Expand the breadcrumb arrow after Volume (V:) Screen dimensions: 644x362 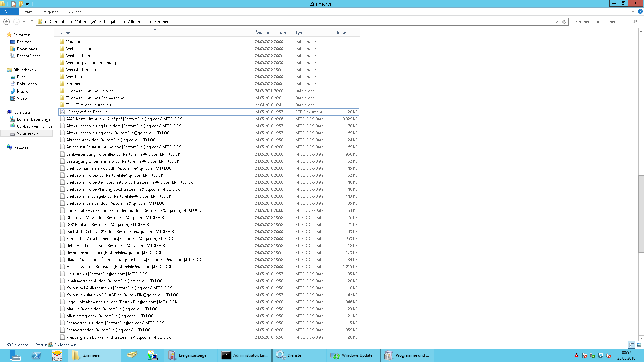pos(100,22)
